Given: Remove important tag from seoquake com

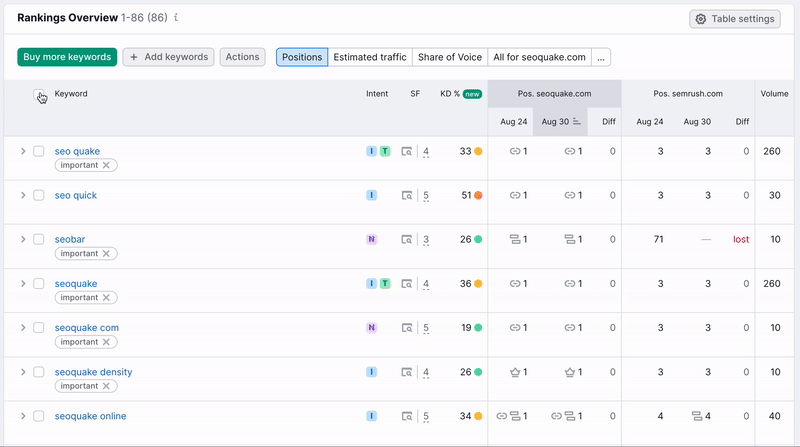Looking at the screenshot, I should click(x=106, y=342).
